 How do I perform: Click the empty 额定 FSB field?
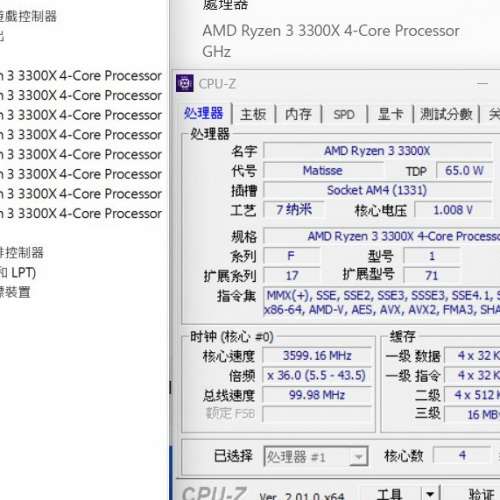[x=317, y=415]
